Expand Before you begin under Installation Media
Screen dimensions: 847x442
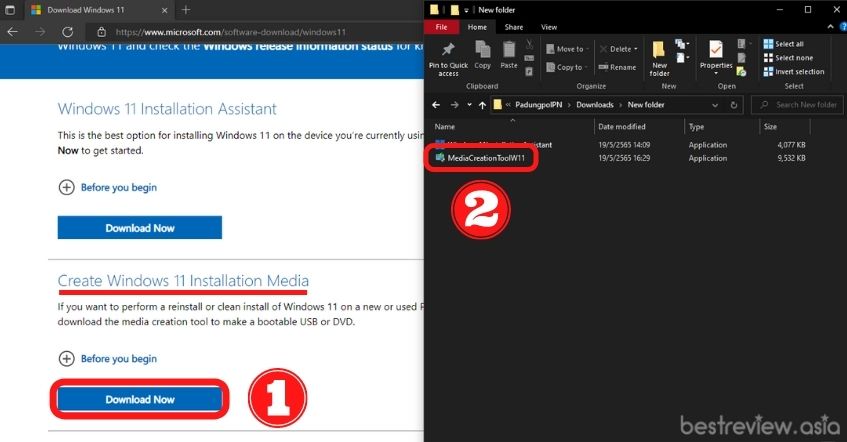coord(107,359)
